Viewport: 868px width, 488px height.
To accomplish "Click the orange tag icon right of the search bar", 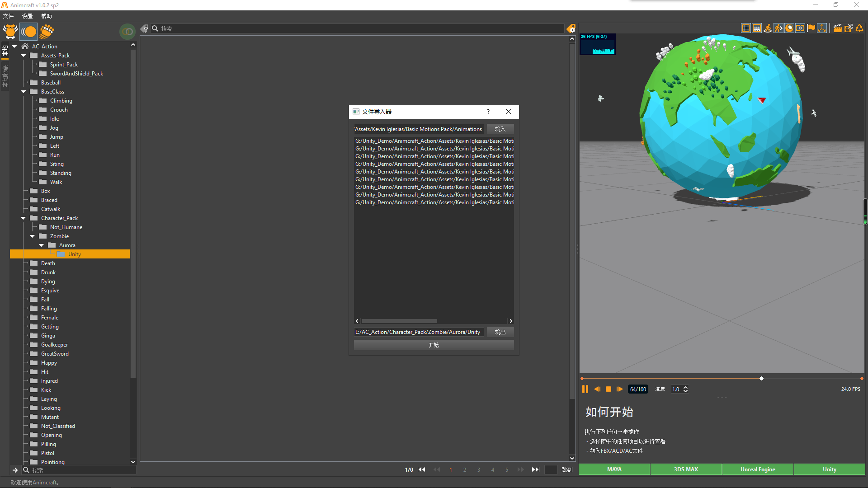I will (x=571, y=28).
